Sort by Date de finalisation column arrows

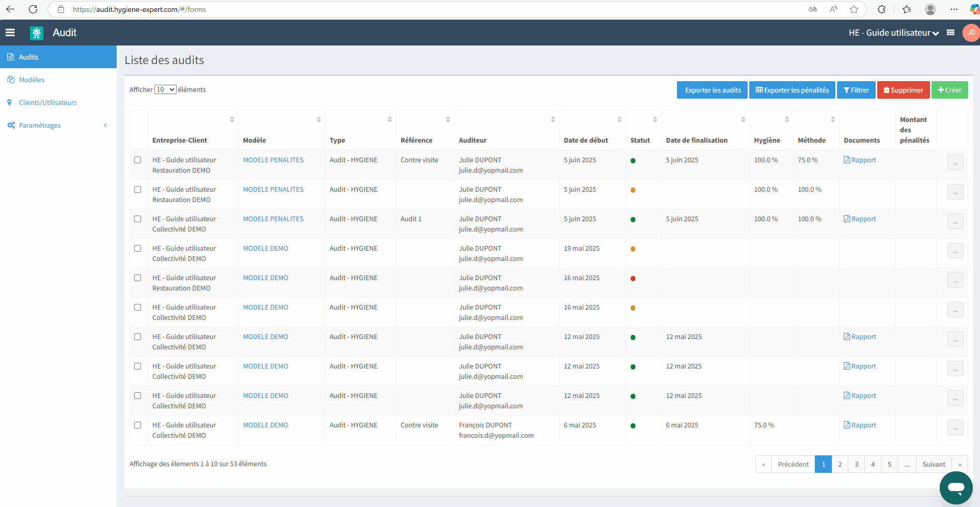[743, 119]
